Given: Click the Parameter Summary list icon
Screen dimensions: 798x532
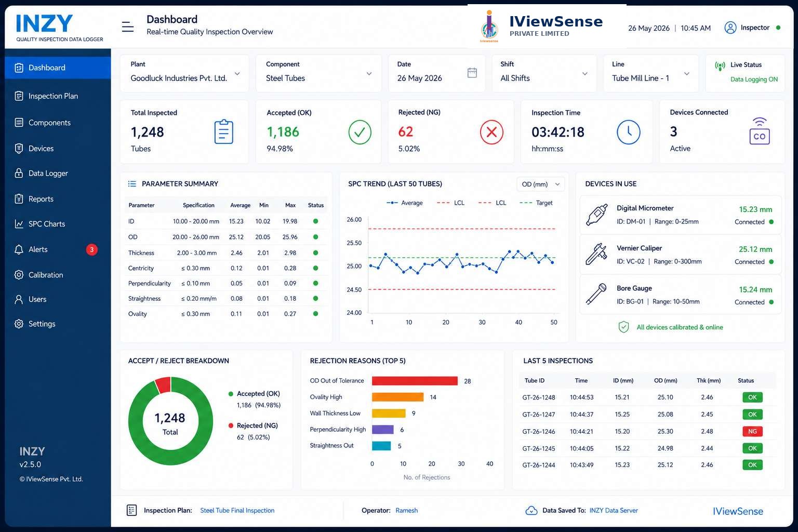Looking at the screenshot, I should 132,184.
